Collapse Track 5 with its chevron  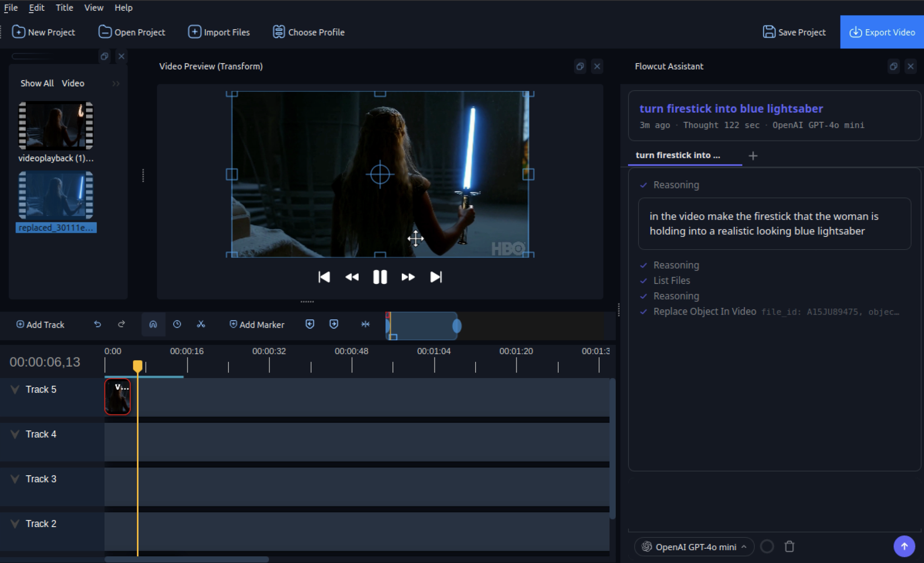[x=15, y=390]
